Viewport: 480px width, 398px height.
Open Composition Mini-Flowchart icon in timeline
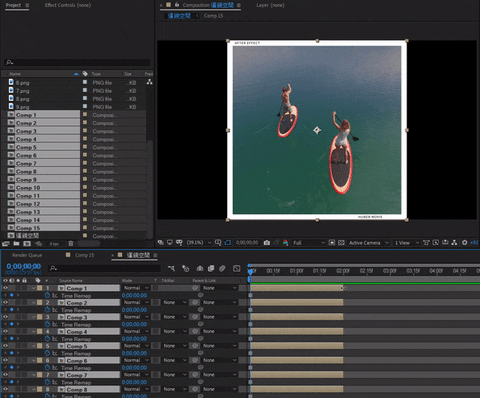(x=171, y=268)
